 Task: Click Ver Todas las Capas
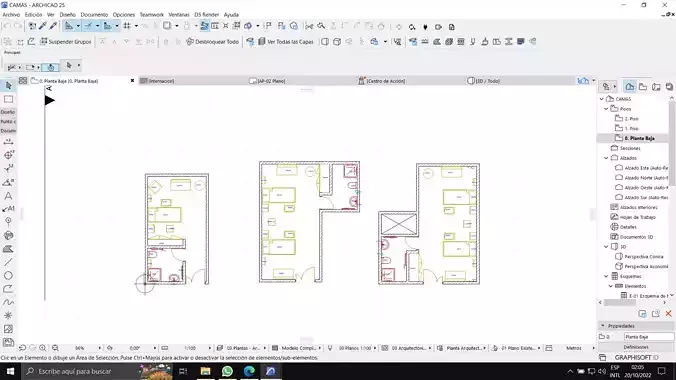click(286, 42)
